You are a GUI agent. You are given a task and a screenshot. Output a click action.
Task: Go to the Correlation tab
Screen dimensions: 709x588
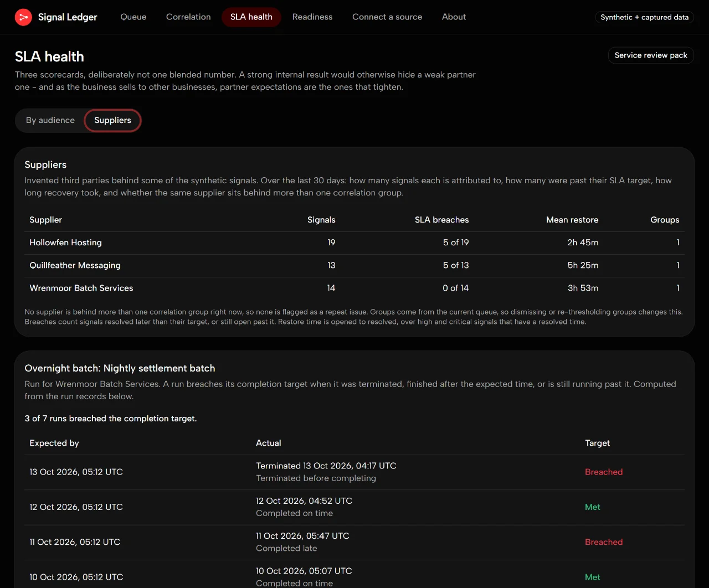(188, 17)
